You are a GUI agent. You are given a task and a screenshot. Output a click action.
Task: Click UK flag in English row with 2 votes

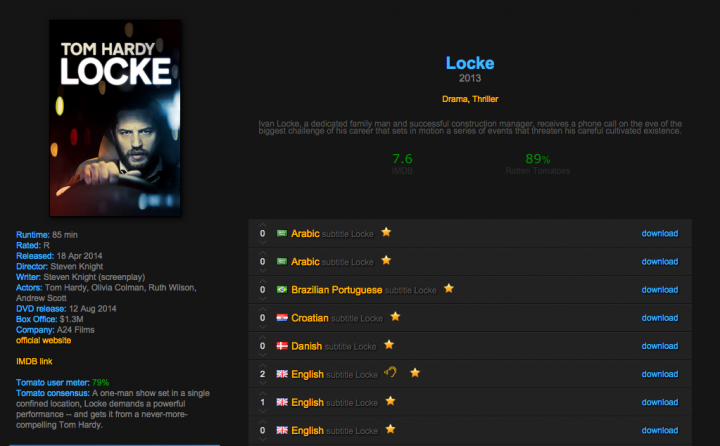click(x=282, y=374)
